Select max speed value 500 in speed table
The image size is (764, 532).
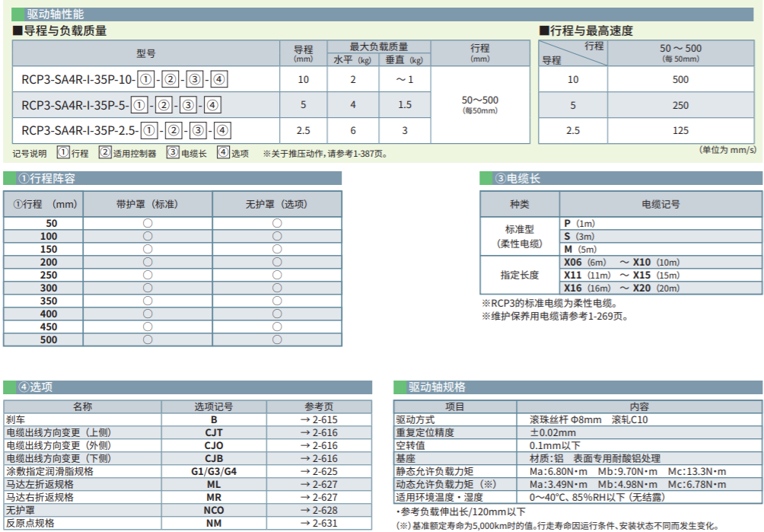[680, 79]
